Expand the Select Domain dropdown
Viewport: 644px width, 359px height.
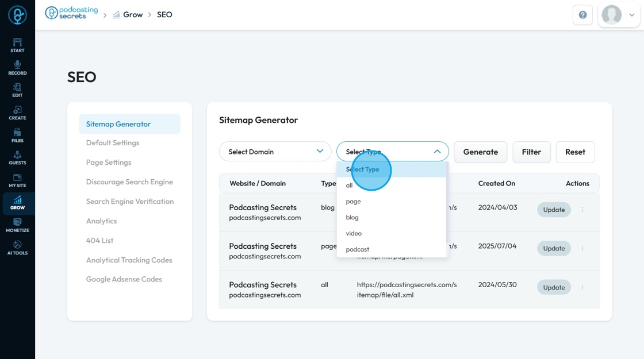275,152
